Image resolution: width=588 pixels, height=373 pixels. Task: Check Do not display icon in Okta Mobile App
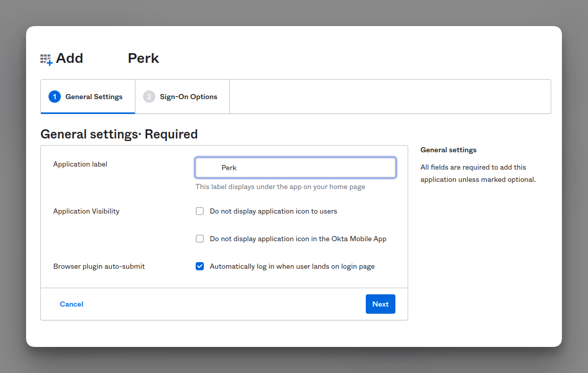[200, 239]
